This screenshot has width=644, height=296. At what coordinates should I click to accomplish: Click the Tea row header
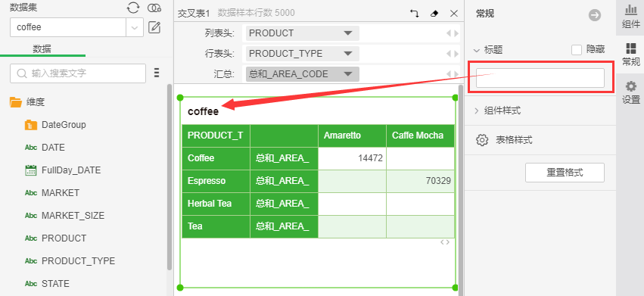coord(216,226)
